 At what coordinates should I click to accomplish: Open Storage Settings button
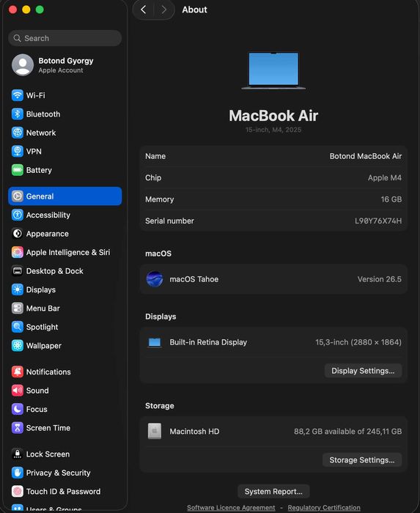[x=362, y=460]
